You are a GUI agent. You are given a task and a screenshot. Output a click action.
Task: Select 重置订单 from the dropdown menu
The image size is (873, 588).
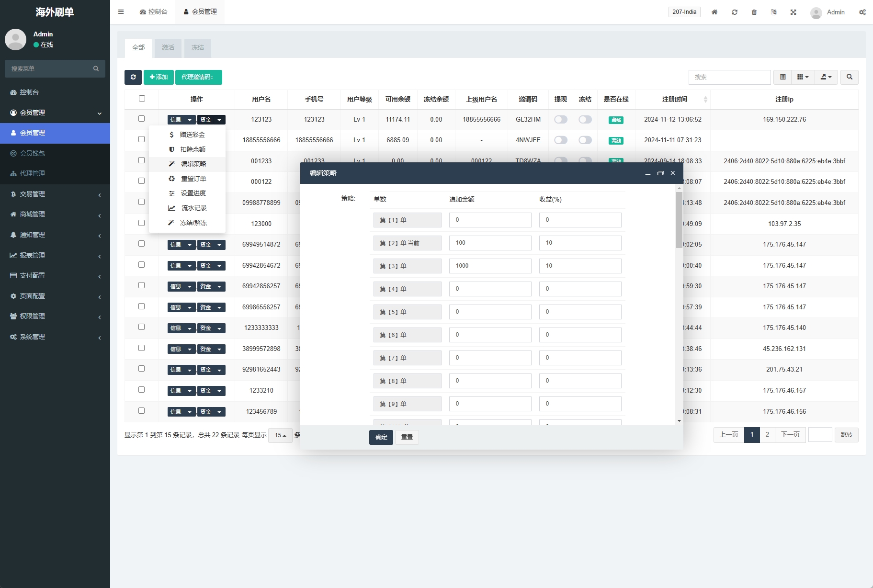[x=193, y=179]
